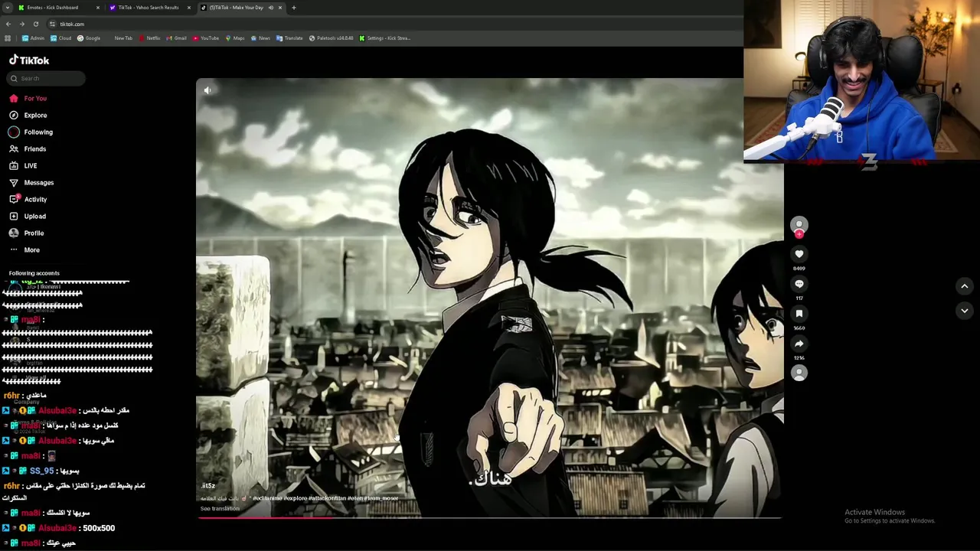Image resolution: width=980 pixels, height=551 pixels.
Task: Click inside the TikTok Search field
Action: pos(46,78)
